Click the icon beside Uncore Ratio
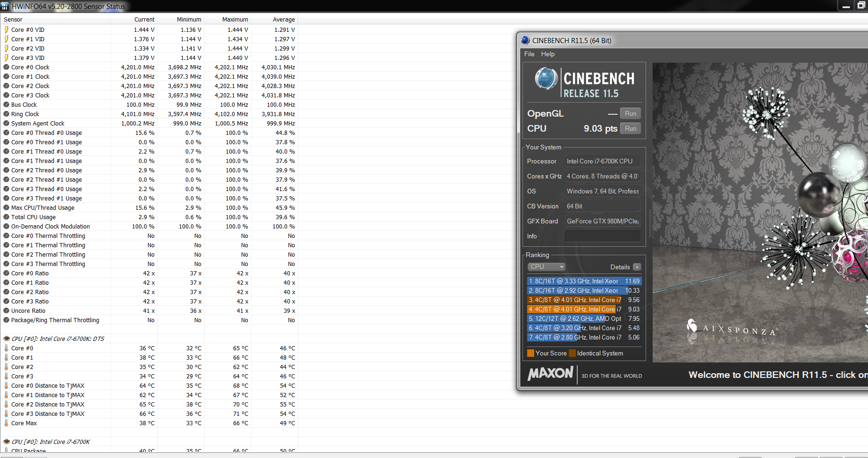Screen dimensions: 868x458 [7, 310]
